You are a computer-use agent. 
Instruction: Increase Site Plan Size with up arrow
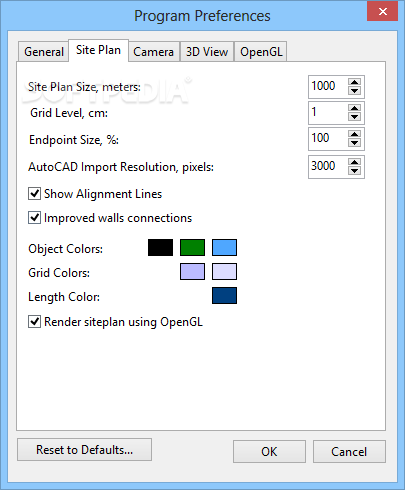354,82
